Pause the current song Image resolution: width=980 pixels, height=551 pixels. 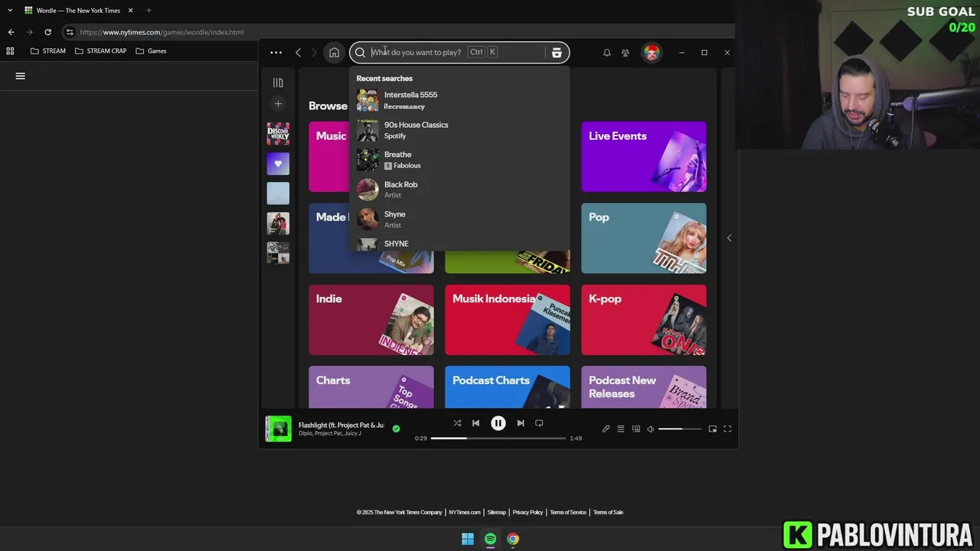click(x=498, y=423)
